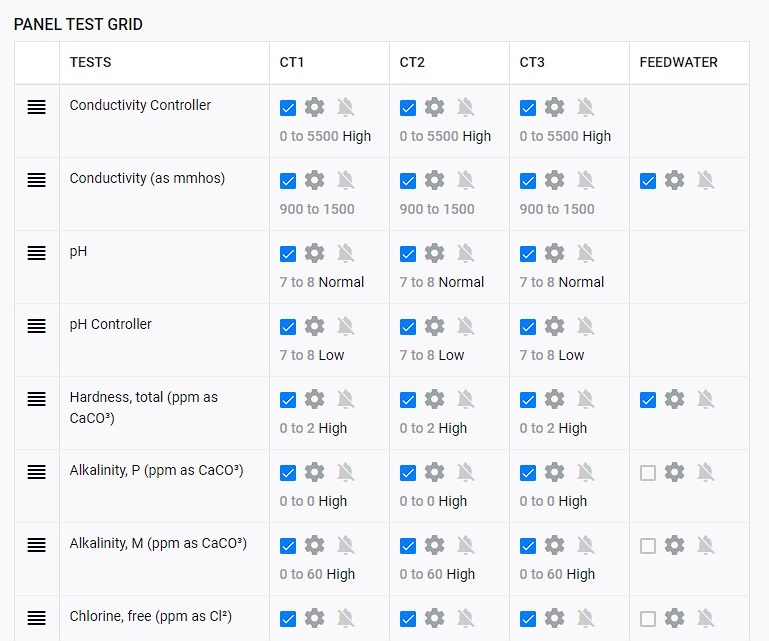Uncheck Alkalinity M checkbox for CT1
Image resolution: width=769 pixels, height=641 pixels.
288,546
